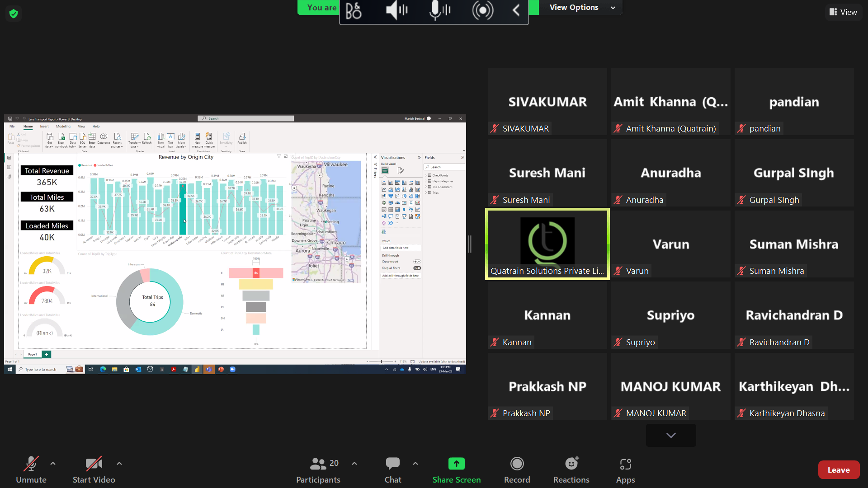Select the Quatrain Solutions participant tile
Image resolution: width=868 pixels, height=488 pixels.
coord(547,244)
